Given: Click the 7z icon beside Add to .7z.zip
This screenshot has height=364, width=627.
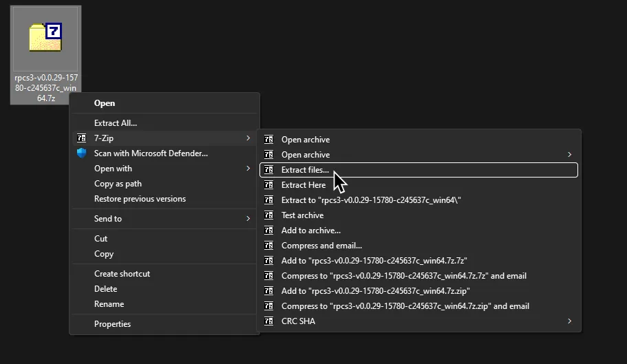Looking at the screenshot, I should (x=268, y=291).
